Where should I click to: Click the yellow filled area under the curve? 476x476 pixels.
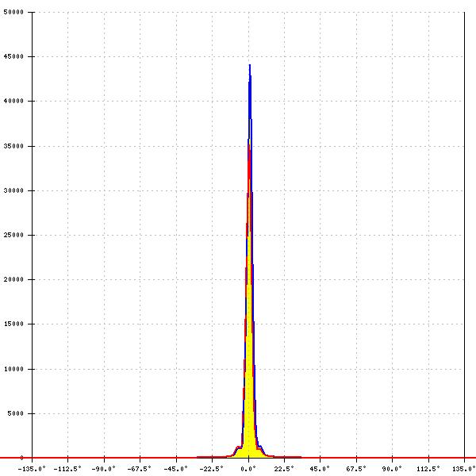249,413
